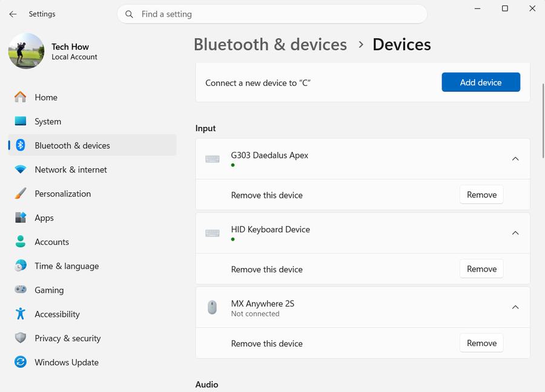Focus the Find a setting search box
Viewport: 545px width, 392px height.
pos(272,15)
